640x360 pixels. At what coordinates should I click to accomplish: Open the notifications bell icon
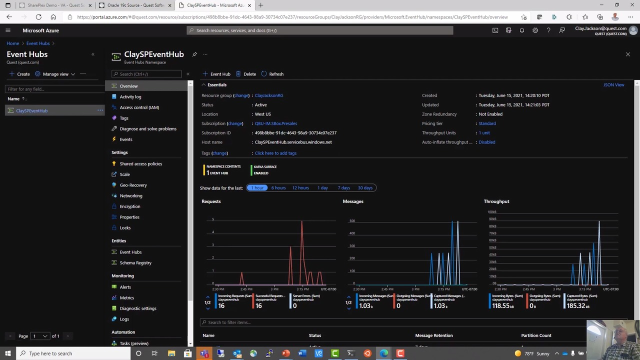click(x=522, y=30)
